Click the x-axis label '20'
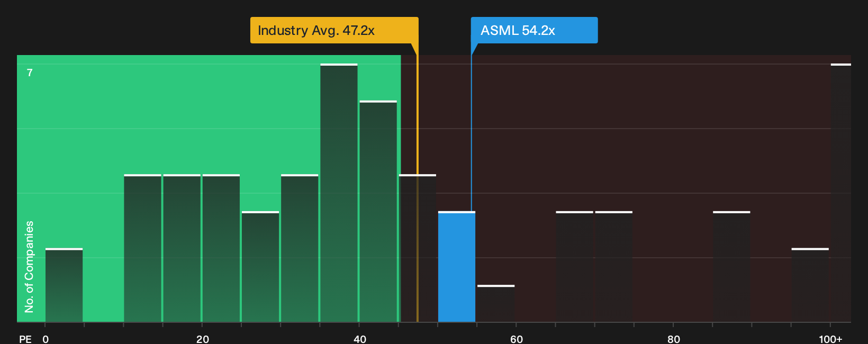 203,339
